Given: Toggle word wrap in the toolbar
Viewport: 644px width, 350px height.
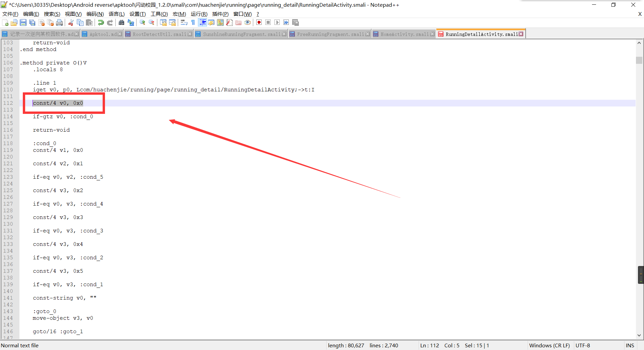Looking at the screenshot, I should click(x=184, y=23).
